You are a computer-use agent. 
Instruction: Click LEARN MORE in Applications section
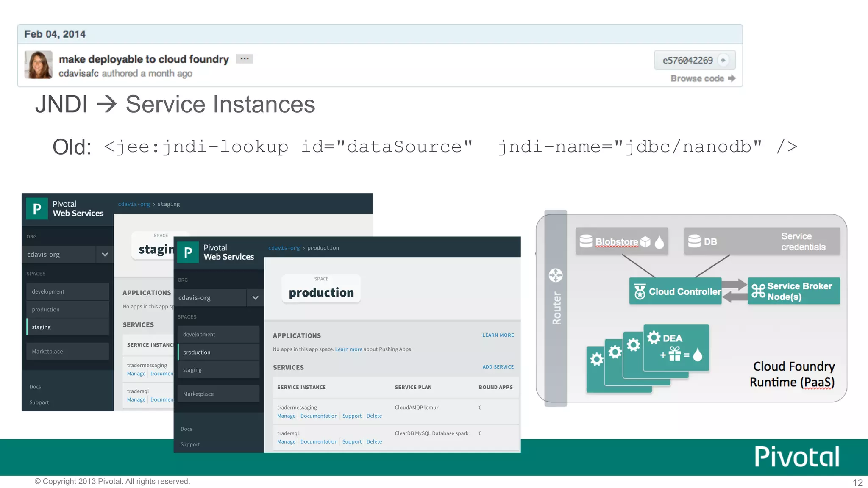pos(498,335)
